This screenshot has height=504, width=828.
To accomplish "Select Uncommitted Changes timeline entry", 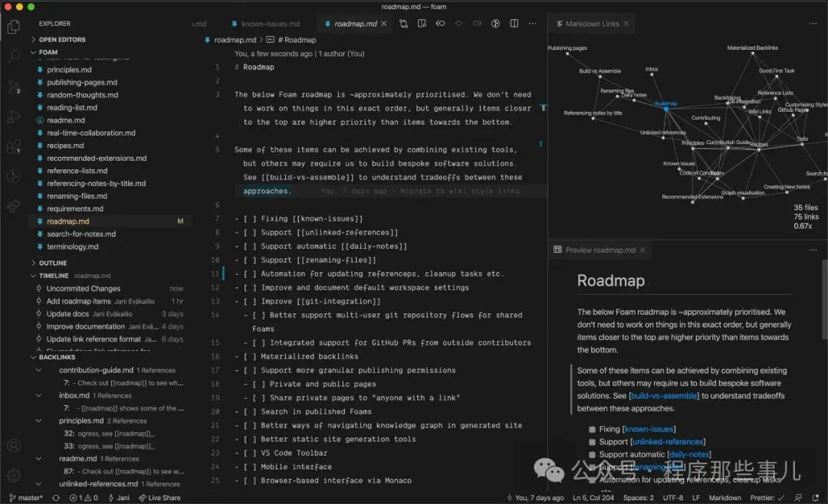I will [x=110, y=289].
